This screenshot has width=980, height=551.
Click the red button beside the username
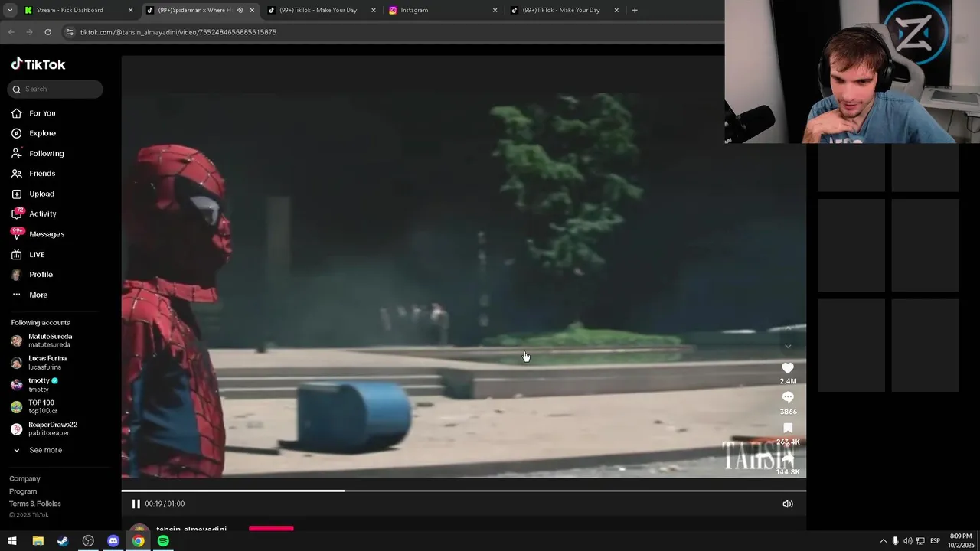coord(271,528)
